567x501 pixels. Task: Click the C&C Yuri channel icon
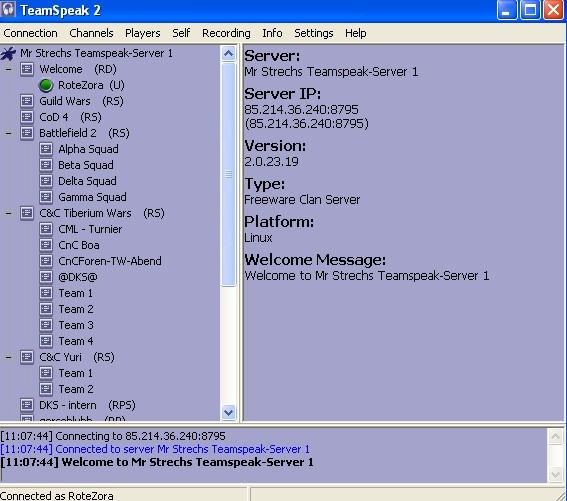(x=27, y=357)
